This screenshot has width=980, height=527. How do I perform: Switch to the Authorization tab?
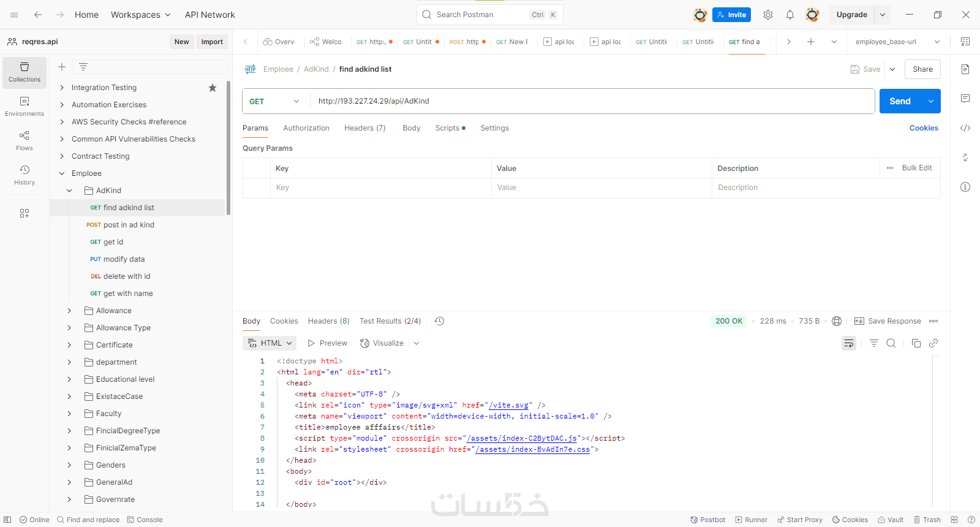(306, 128)
